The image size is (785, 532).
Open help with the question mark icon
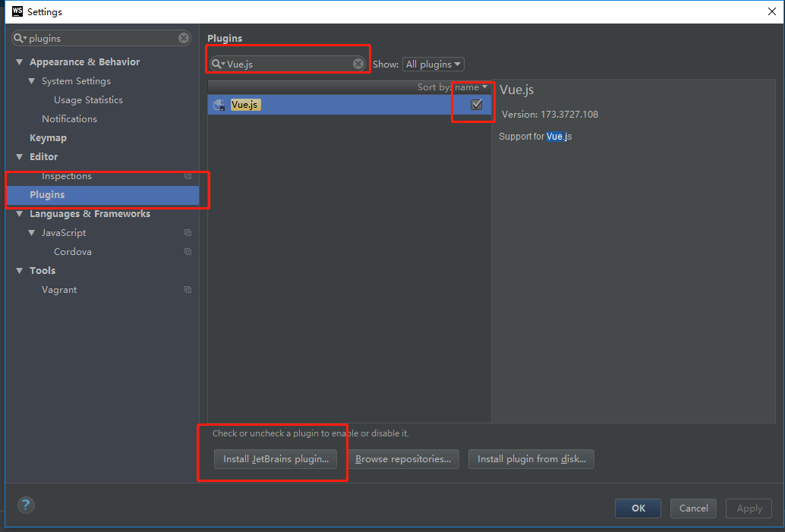[26, 505]
